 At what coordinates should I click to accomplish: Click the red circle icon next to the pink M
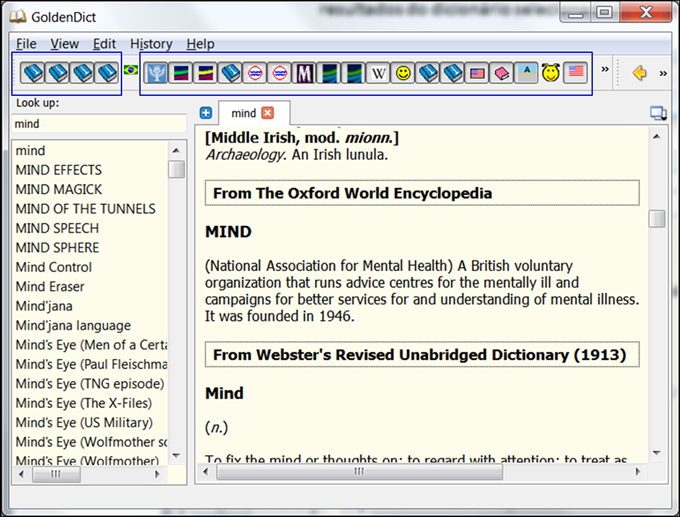coord(280,73)
